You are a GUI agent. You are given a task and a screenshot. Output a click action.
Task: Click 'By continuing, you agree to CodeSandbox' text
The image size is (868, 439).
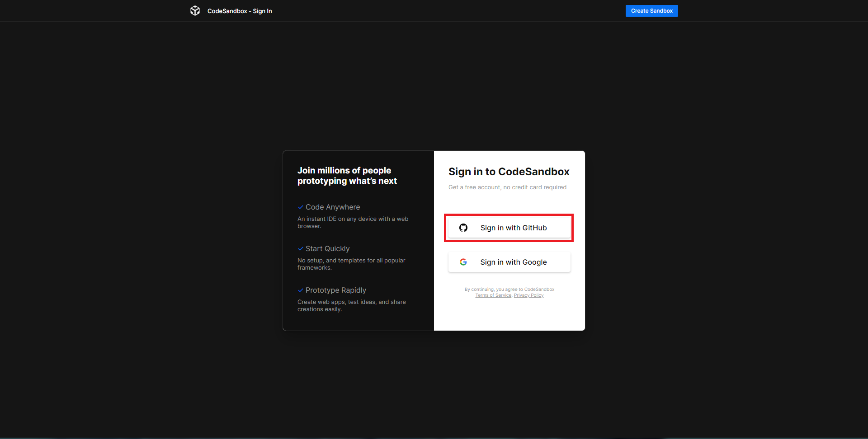point(509,290)
